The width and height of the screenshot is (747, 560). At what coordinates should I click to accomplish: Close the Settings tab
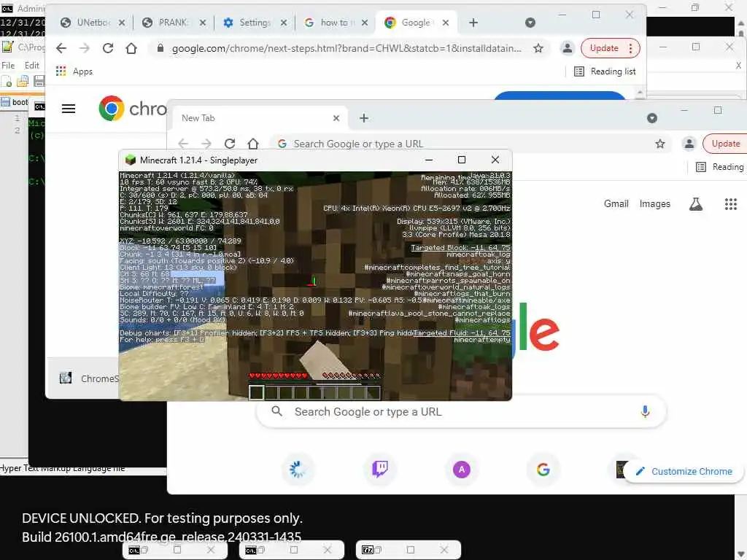[284, 23]
